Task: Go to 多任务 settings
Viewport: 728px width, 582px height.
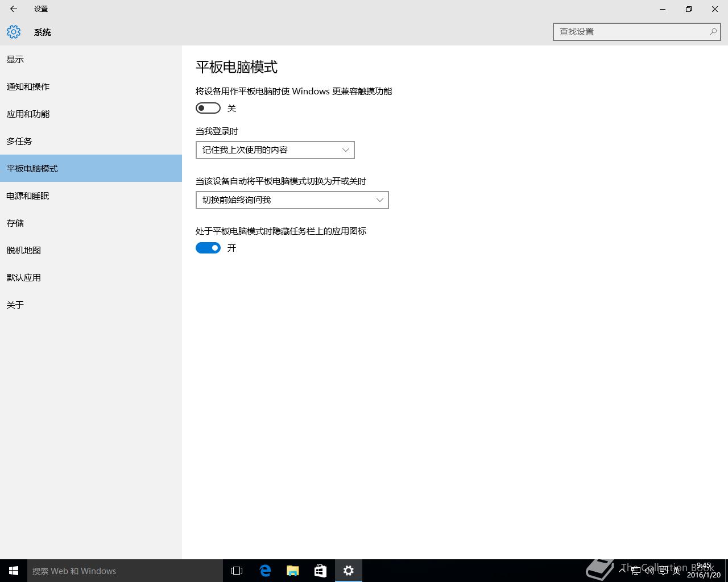Action: coord(91,141)
